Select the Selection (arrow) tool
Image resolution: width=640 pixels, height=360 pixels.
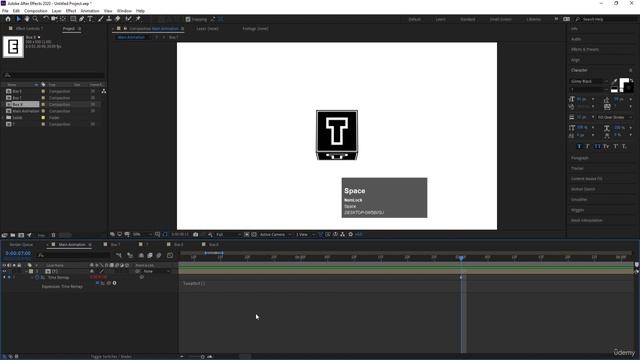[18, 19]
